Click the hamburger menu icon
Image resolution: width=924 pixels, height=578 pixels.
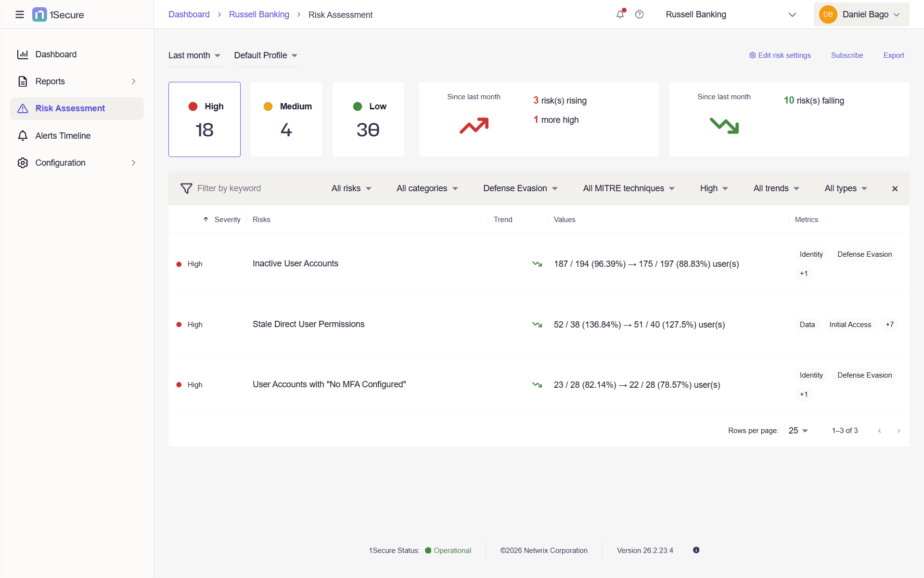pos(20,14)
